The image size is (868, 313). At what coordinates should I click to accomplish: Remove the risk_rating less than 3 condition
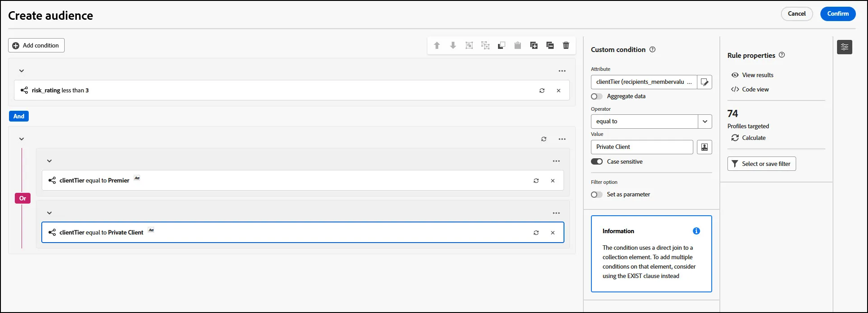(559, 91)
